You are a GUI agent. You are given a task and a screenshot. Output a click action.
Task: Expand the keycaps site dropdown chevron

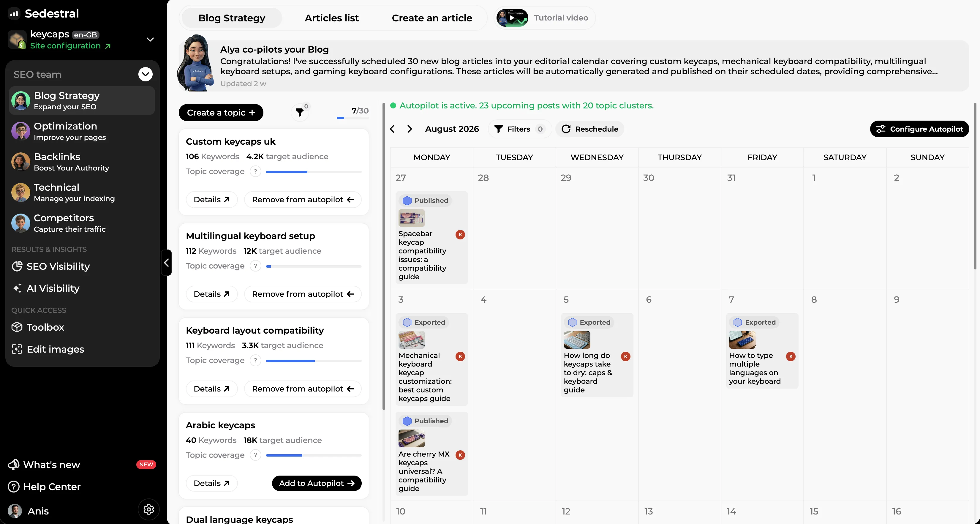click(150, 40)
